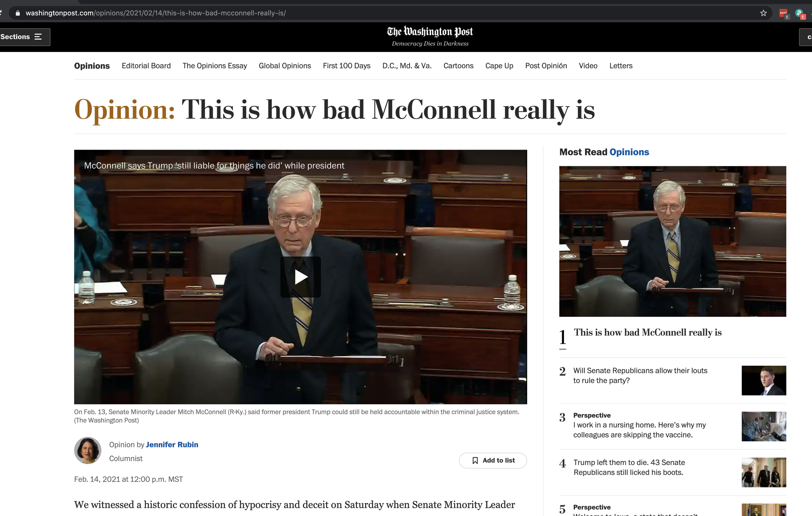Image resolution: width=812 pixels, height=516 pixels.
Task: Click thumbnail for Senate Republicans louts story
Action: (764, 381)
